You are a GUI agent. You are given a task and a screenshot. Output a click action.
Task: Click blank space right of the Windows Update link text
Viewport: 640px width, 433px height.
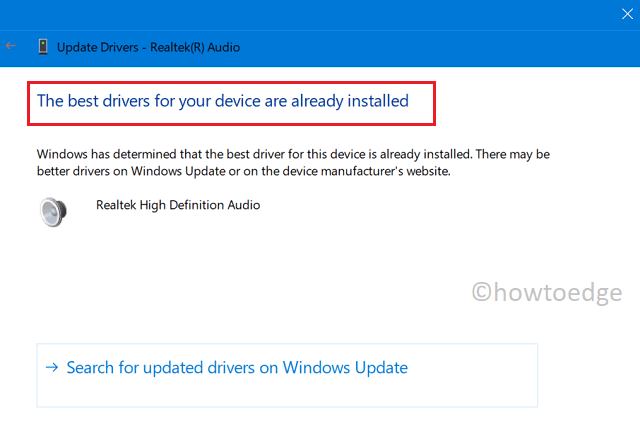(475, 367)
